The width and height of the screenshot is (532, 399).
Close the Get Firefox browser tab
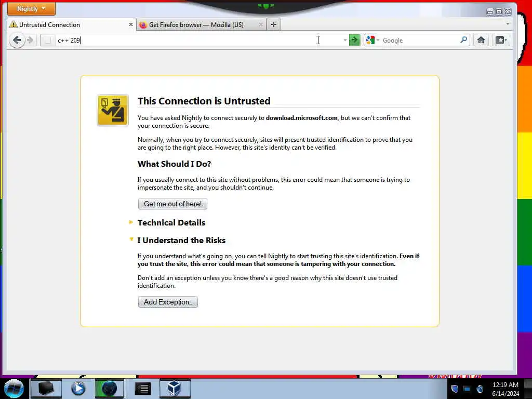click(x=261, y=25)
